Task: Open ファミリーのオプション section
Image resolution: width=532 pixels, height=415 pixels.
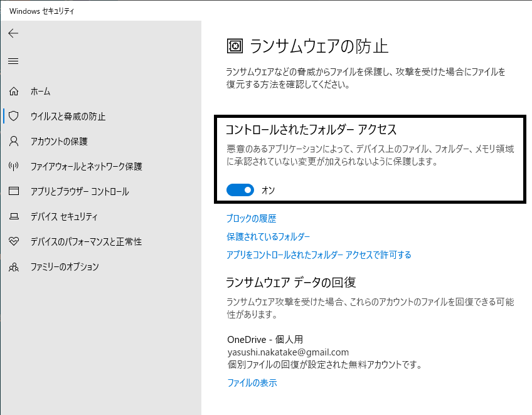Action: pos(65,266)
